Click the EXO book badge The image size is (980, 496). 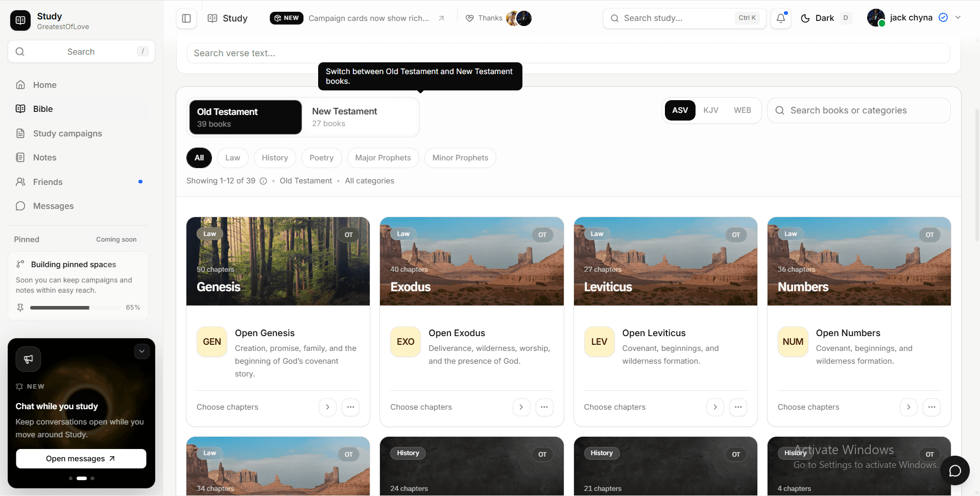[x=405, y=342]
